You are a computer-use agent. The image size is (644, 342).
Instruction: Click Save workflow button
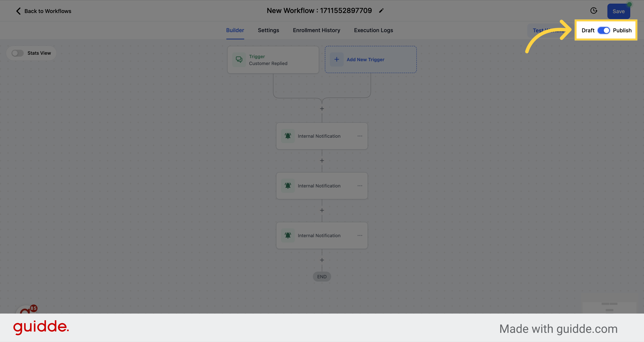[619, 11]
